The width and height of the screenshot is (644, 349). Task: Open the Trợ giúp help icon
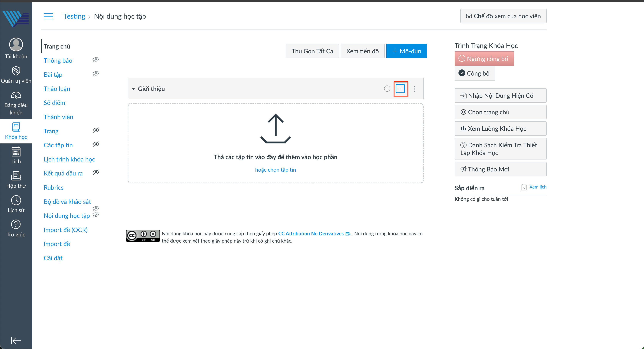16,224
